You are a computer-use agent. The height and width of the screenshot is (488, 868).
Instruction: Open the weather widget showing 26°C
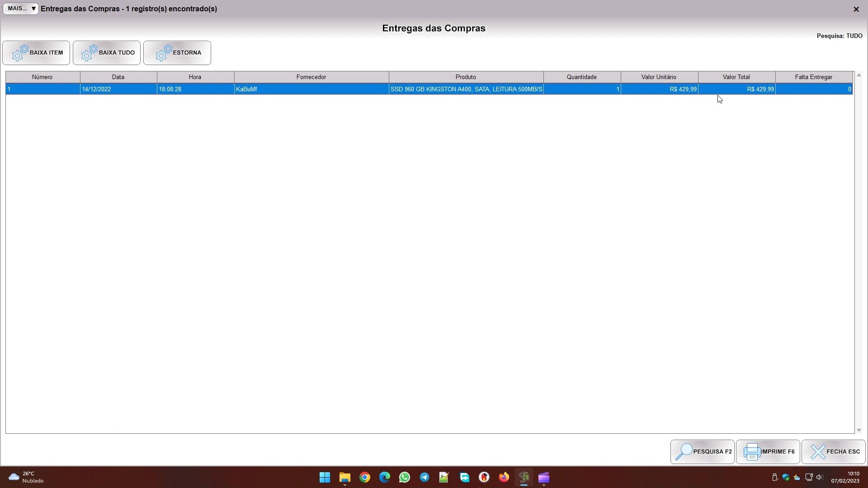pos(26,477)
